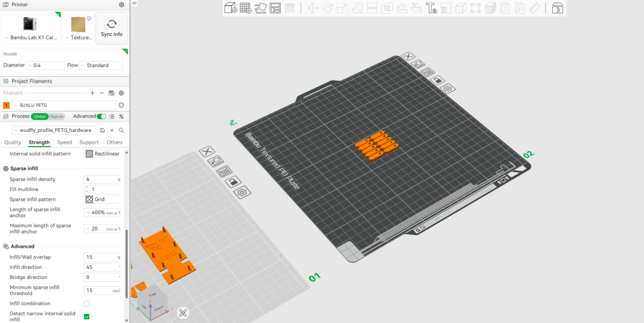644x323 pixels.
Task: Remove a filament with the minus icon
Action: click(102, 93)
